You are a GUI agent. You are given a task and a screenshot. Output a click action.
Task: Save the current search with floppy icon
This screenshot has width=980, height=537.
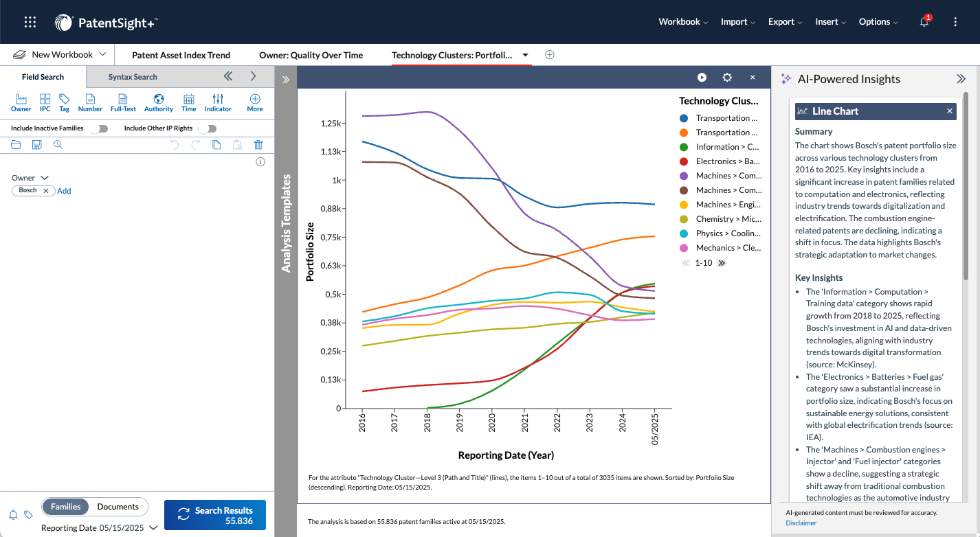(x=37, y=144)
